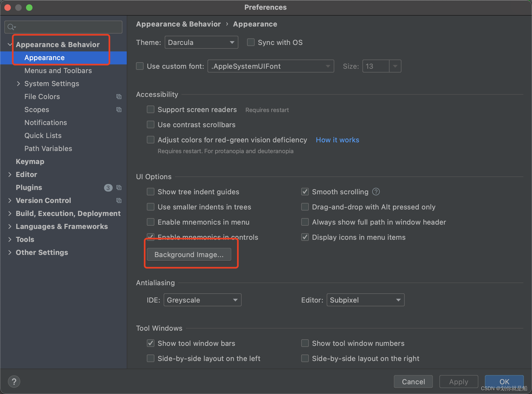The width and height of the screenshot is (532, 394).
Task: Uncheck Display icons in menu items
Action: [305, 237]
